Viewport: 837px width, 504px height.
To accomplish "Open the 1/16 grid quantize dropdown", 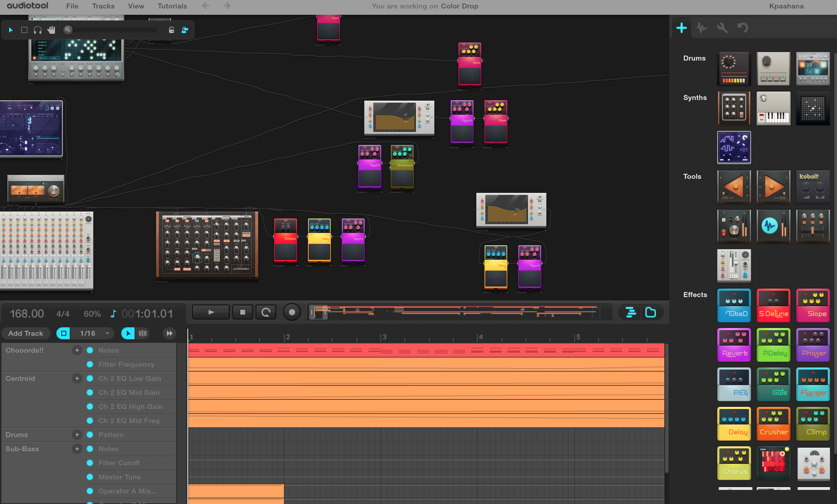I will pos(92,333).
